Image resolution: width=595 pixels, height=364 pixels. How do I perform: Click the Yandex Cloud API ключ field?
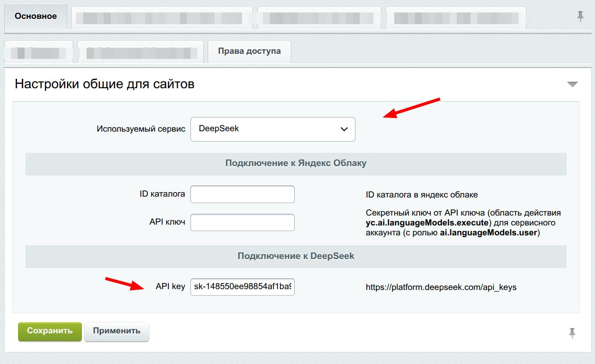[x=242, y=222]
